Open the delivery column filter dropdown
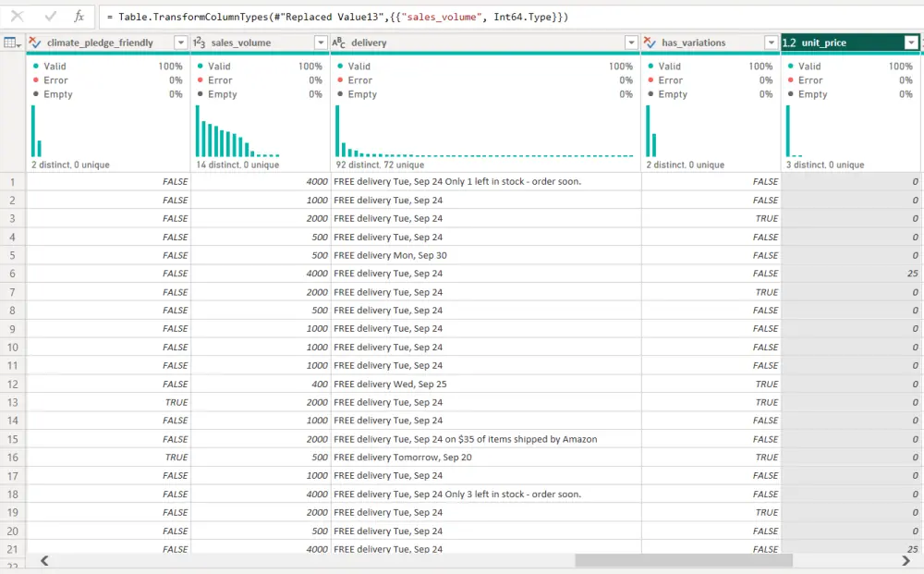The image size is (924, 574). (x=631, y=43)
